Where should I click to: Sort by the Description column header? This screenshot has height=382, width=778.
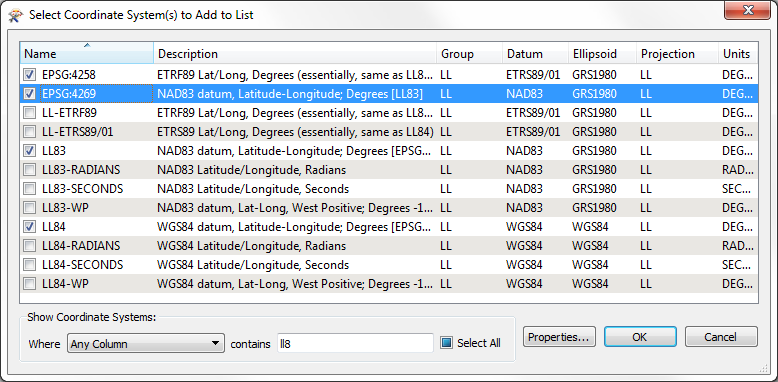(295, 54)
